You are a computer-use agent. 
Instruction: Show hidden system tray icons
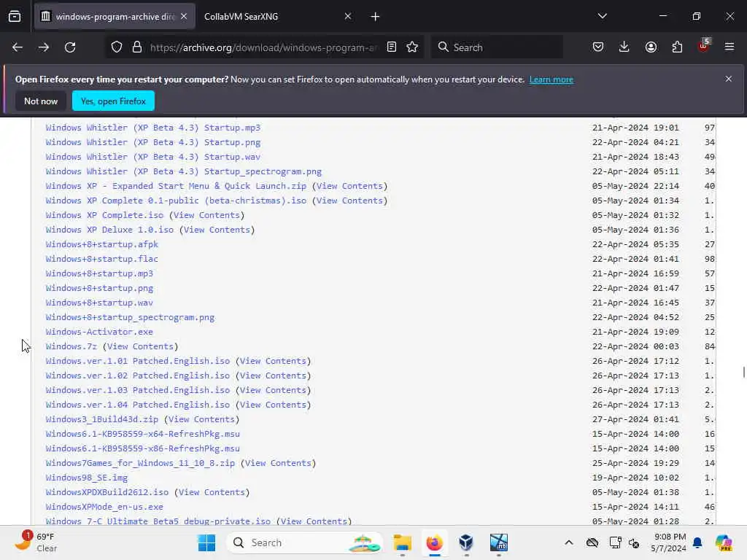tap(569, 542)
